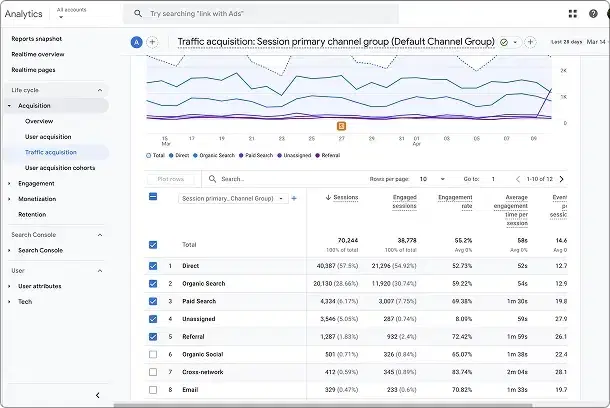This screenshot has width=610, height=408.
Task: Click the add comparison plus icon
Action: [x=152, y=42]
